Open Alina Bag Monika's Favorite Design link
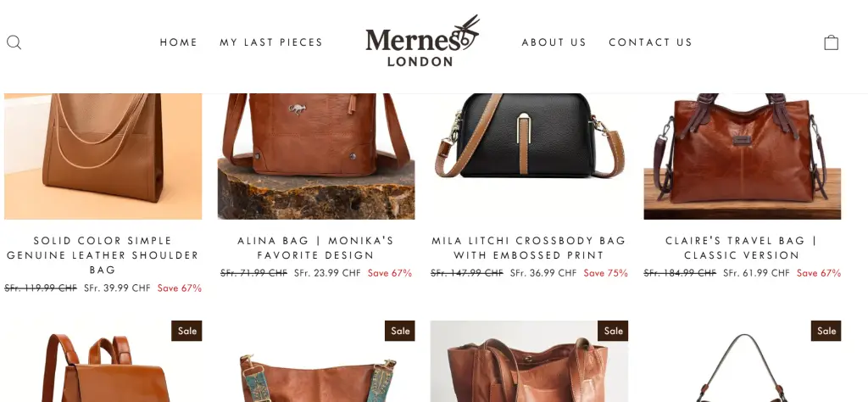 pos(315,248)
